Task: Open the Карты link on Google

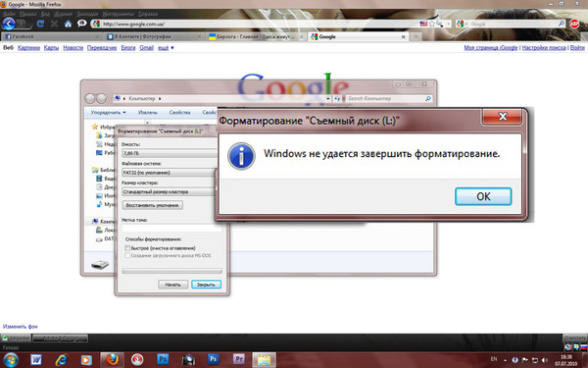Action: 51,48
